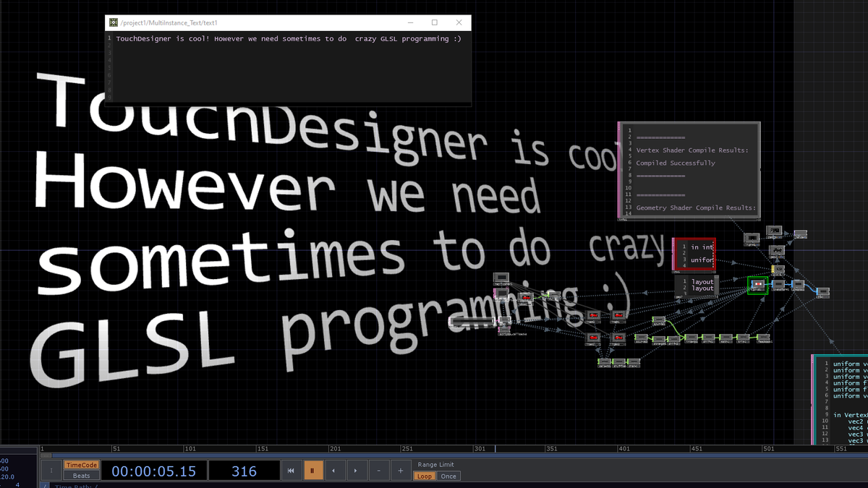
Task: Pause timeline playback
Action: (x=313, y=471)
